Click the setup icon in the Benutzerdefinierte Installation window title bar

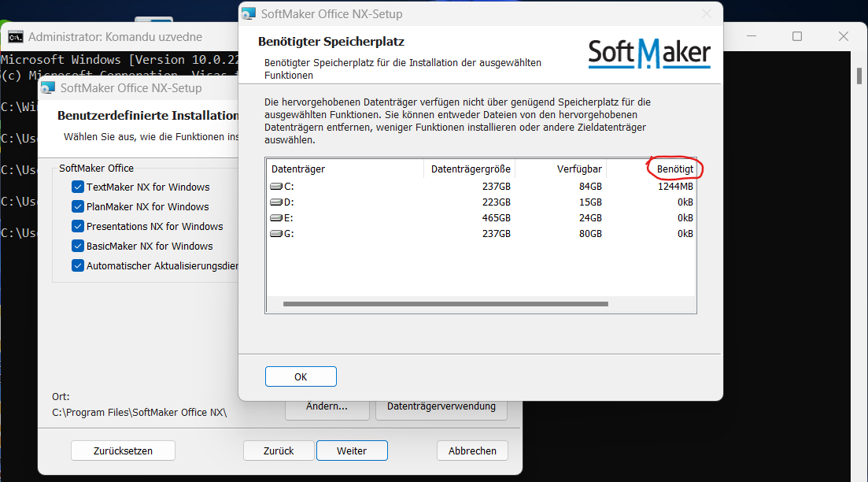48,87
